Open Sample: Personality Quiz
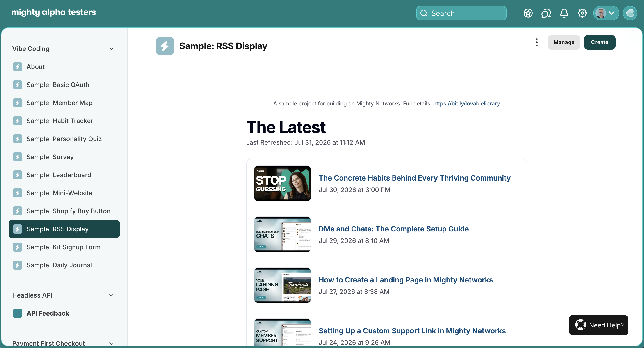644x348 pixels. coord(64,139)
